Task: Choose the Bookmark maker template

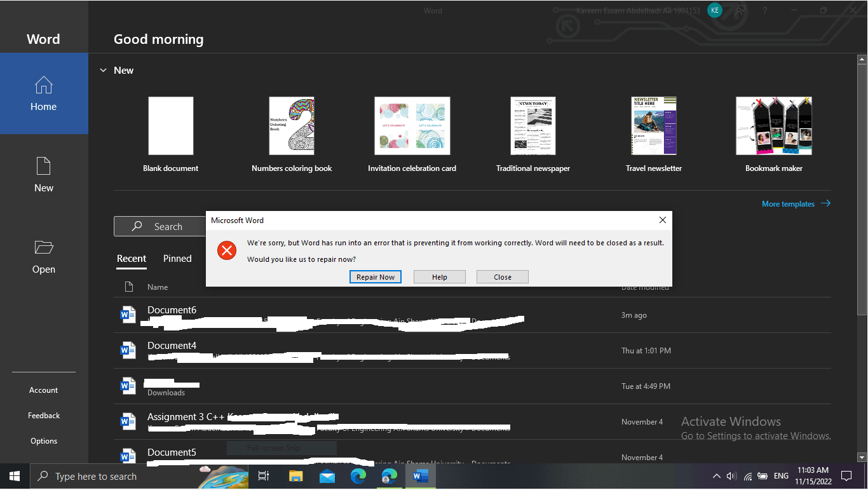Action: (774, 134)
